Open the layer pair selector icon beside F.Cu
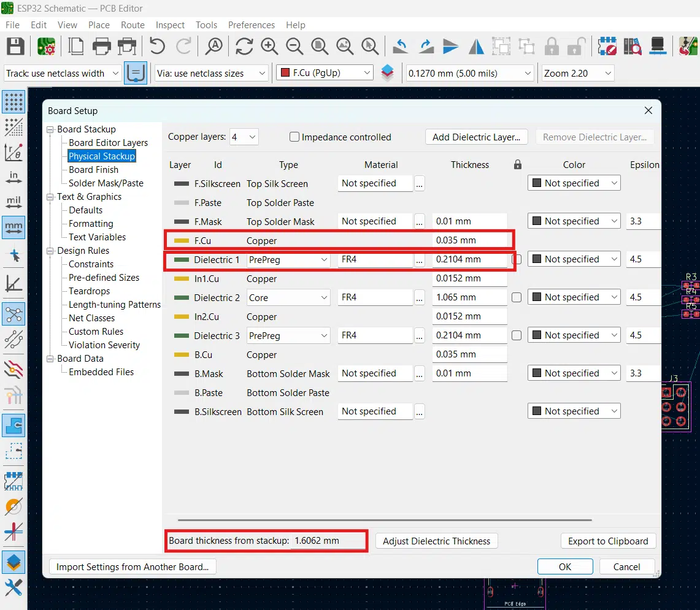The image size is (700, 610). pyautogui.click(x=388, y=73)
